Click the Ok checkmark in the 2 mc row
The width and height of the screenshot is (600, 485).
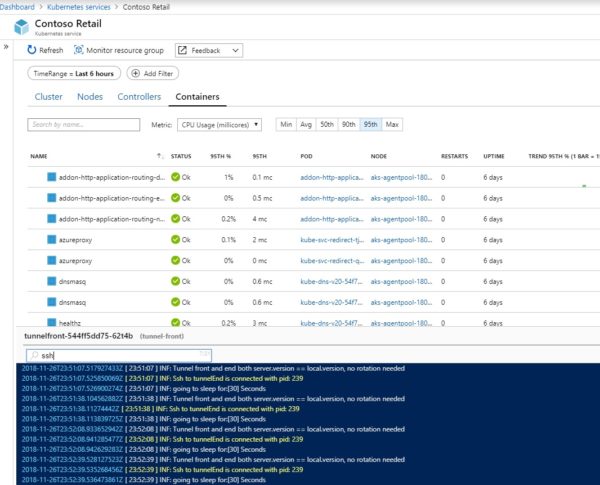pyautogui.click(x=175, y=240)
